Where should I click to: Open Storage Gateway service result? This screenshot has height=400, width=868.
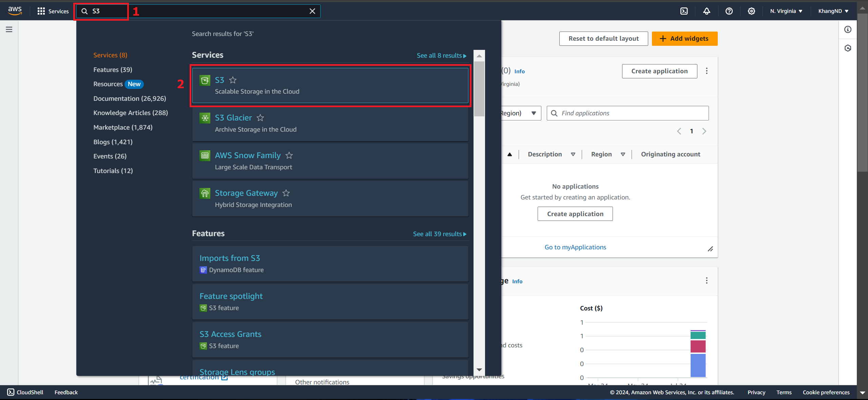pos(330,199)
